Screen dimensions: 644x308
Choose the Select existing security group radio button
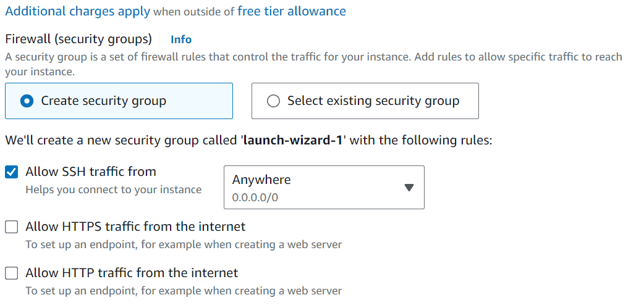point(273,101)
